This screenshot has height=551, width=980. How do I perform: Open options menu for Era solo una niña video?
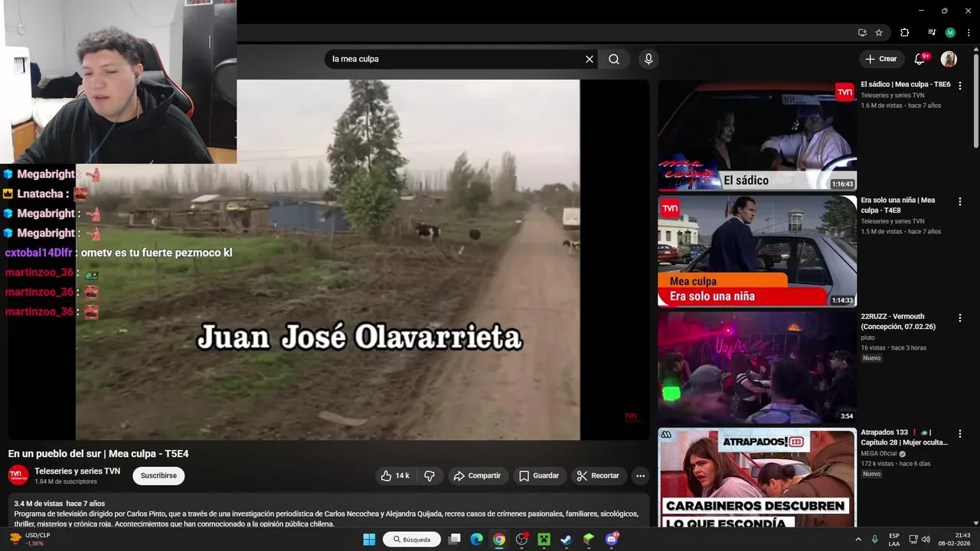[960, 201]
